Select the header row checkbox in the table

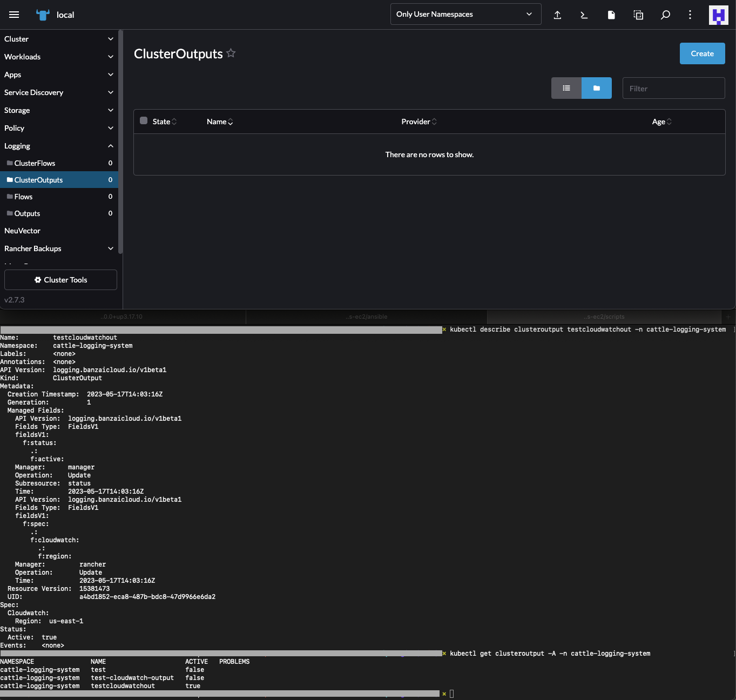click(x=143, y=120)
